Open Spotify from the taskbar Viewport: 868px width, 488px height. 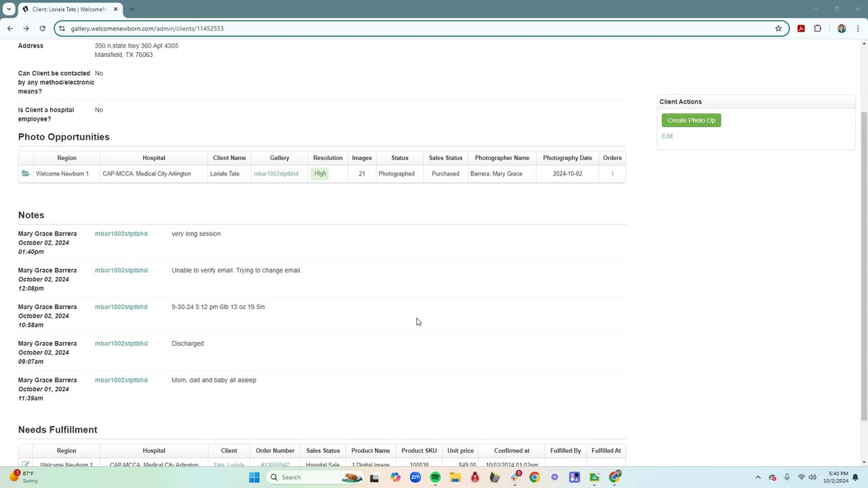(x=435, y=477)
